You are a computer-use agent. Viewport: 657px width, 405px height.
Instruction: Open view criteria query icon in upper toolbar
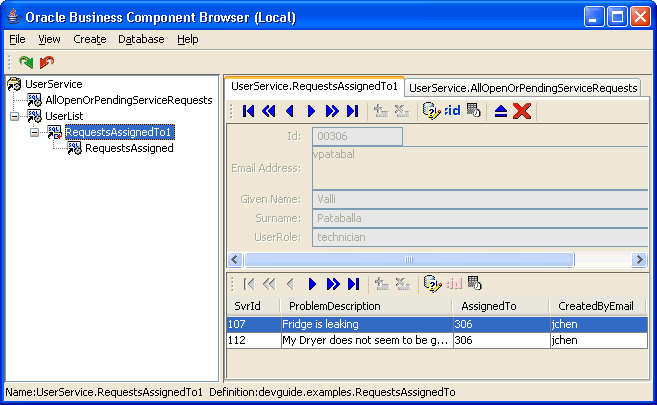(431, 111)
